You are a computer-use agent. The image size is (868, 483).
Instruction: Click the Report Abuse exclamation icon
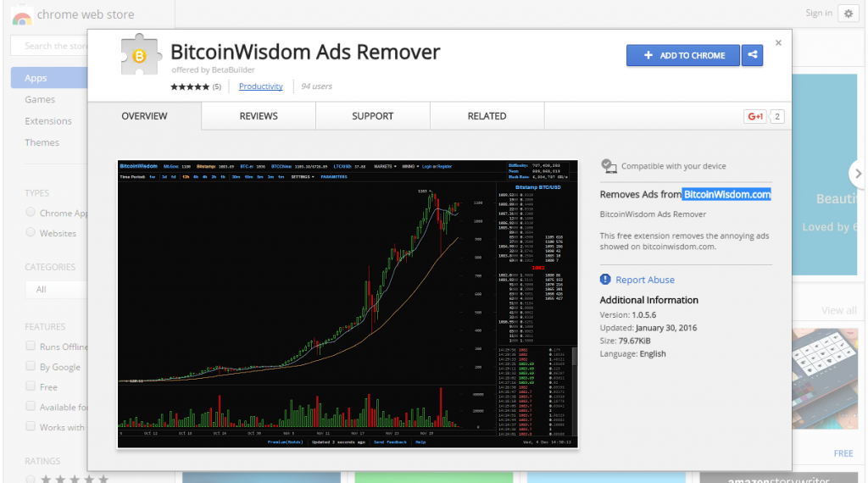click(x=605, y=280)
